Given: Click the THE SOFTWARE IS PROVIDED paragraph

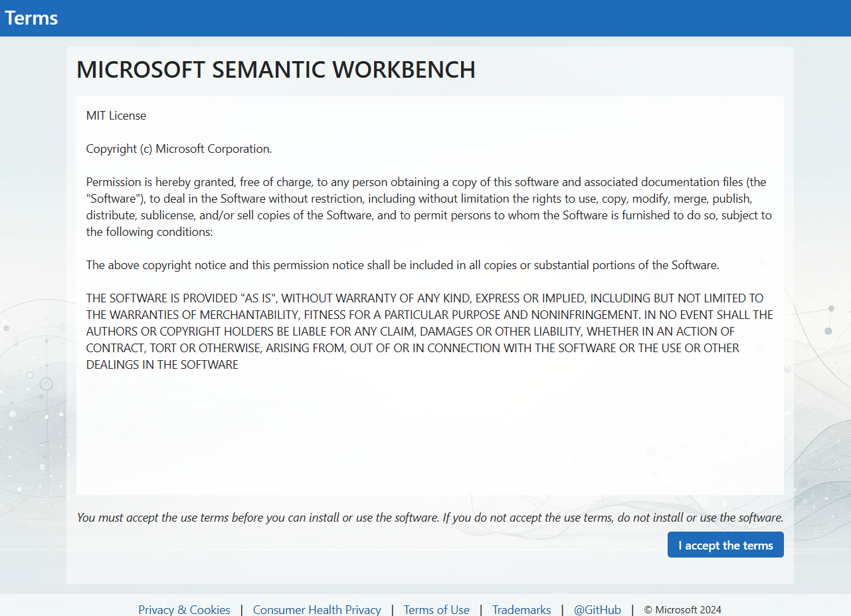Looking at the screenshot, I should click(x=430, y=332).
